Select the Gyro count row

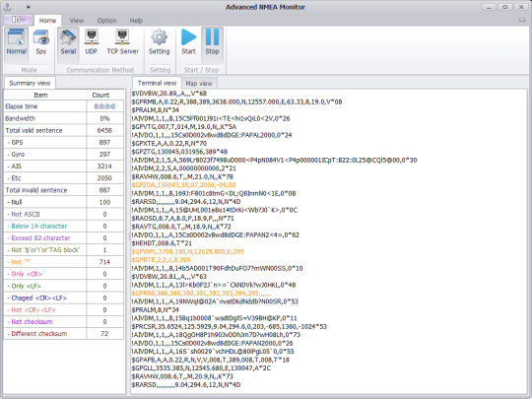point(63,154)
